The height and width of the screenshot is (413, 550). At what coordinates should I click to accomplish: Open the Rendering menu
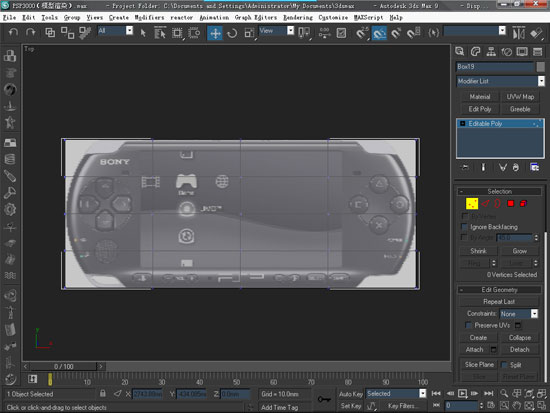pos(298,17)
